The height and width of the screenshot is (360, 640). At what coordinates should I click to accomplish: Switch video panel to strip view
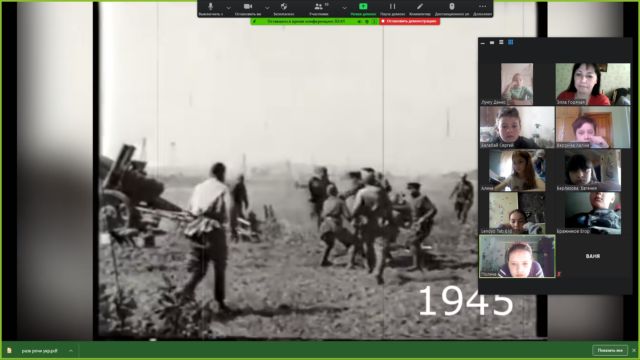[501, 42]
